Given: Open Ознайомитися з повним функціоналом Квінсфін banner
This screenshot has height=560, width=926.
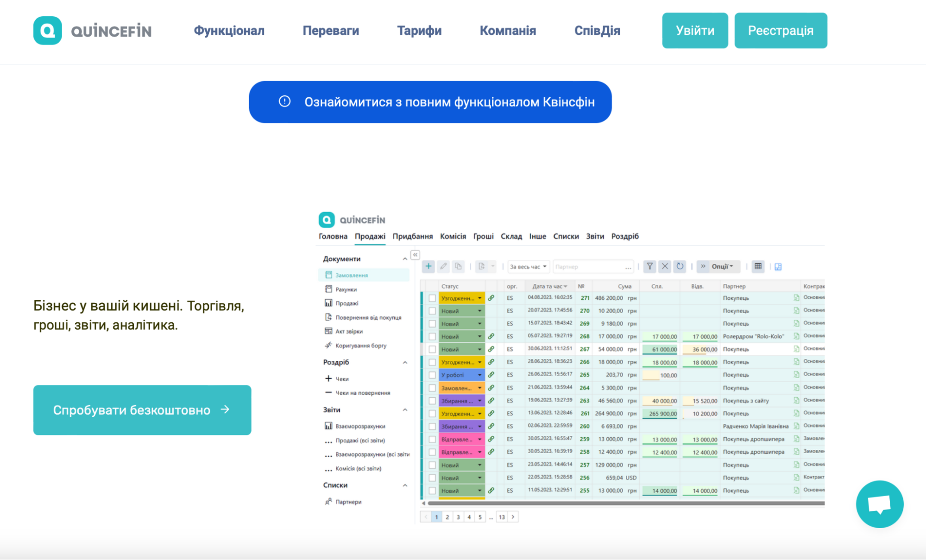Looking at the screenshot, I should 430,102.
